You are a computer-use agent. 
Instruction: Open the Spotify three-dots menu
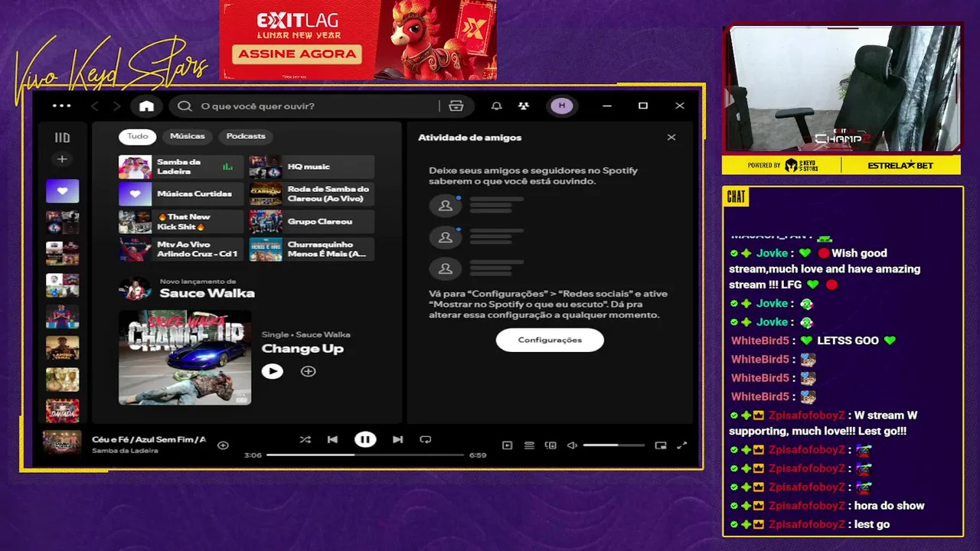(61, 106)
